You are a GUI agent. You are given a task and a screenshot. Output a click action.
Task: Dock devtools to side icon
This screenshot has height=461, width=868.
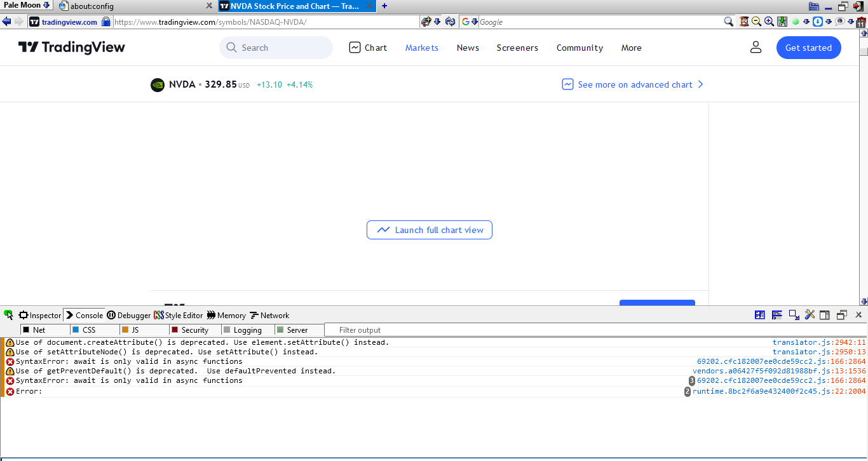[x=825, y=315]
